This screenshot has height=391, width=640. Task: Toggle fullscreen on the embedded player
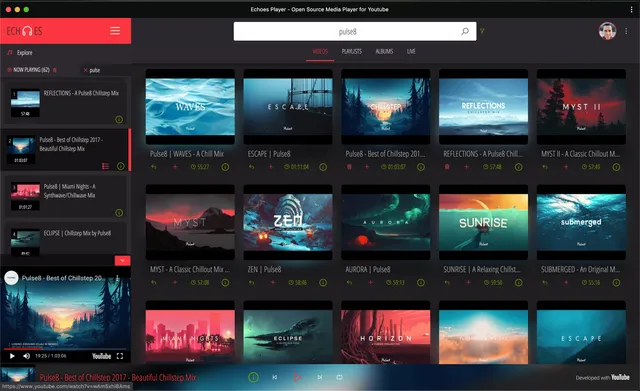(120, 356)
